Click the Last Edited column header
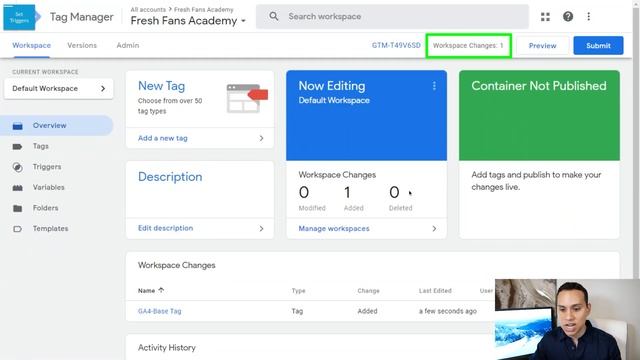 pyautogui.click(x=435, y=291)
